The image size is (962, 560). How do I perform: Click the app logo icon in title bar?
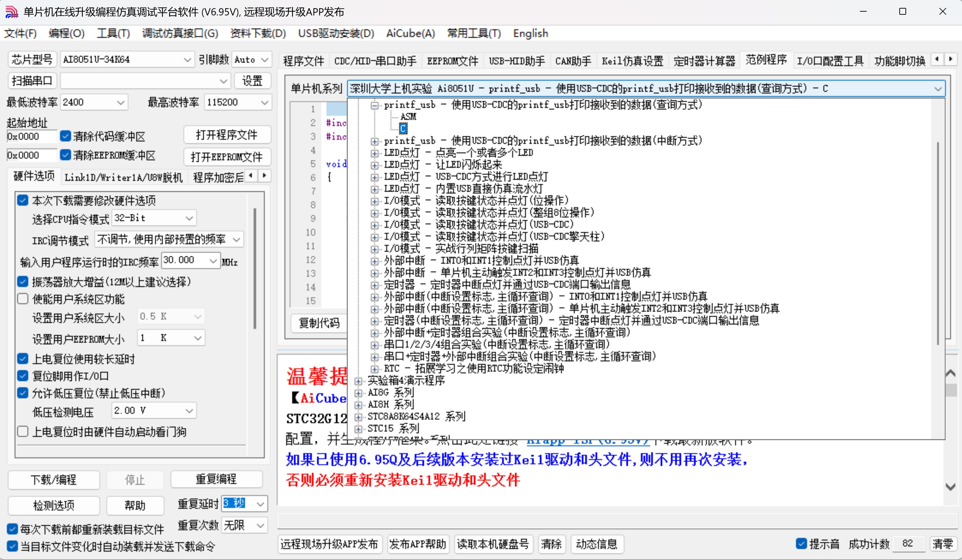tap(11, 12)
